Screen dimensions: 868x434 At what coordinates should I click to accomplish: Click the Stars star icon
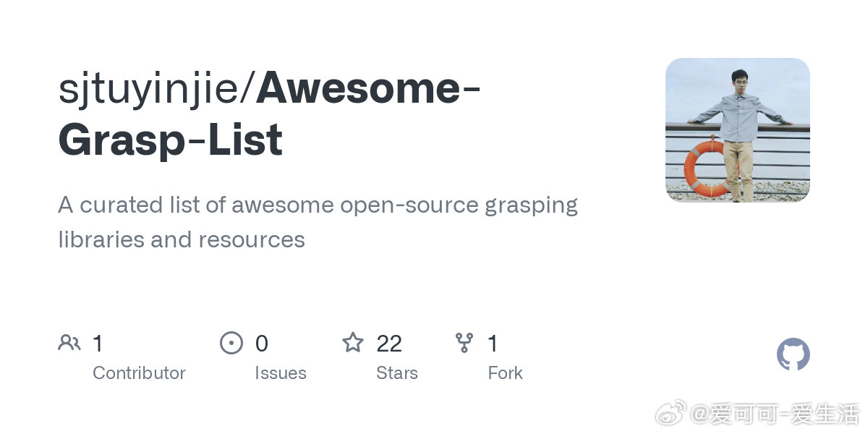[x=353, y=342]
